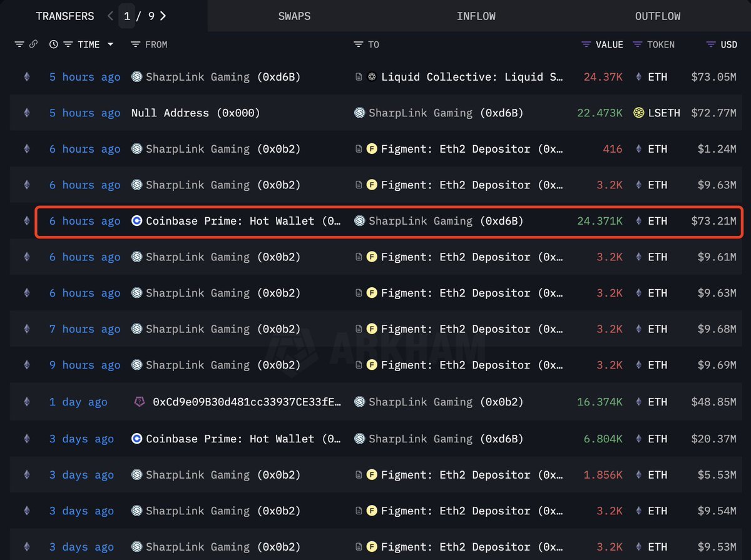751x560 pixels.
Task: Click Ethereum chain icon in $48.85M row
Action: tap(26, 402)
